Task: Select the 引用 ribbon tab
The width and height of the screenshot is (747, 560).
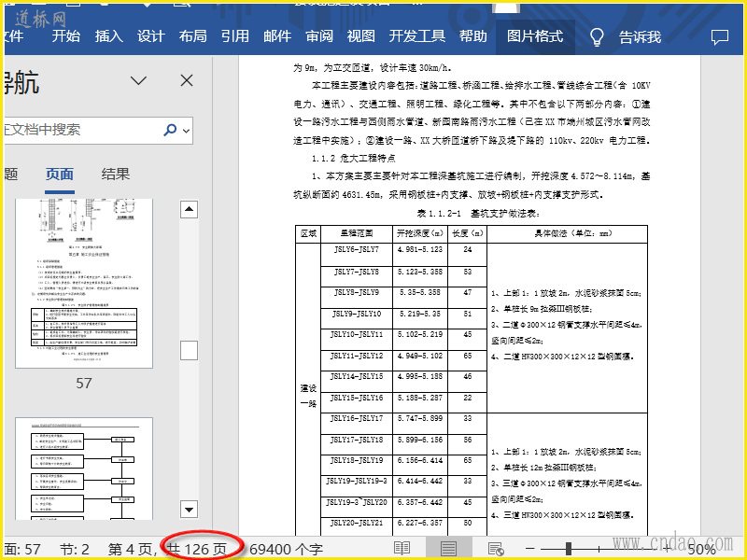Action: click(x=235, y=36)
